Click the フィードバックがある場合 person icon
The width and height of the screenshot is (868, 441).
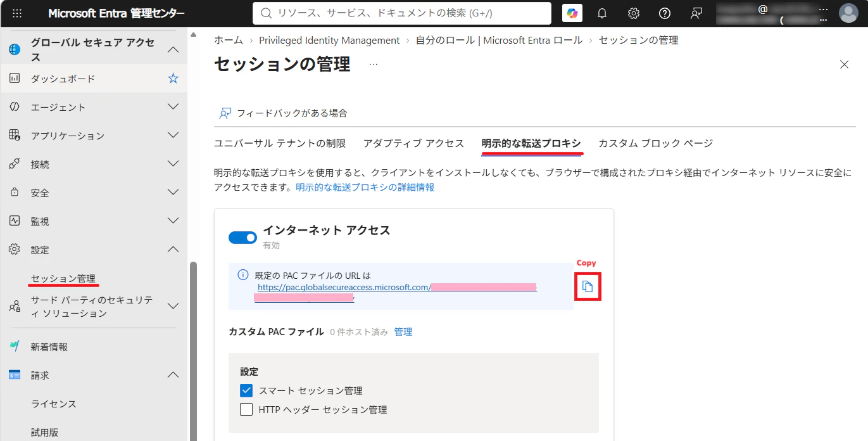(225, 113)
